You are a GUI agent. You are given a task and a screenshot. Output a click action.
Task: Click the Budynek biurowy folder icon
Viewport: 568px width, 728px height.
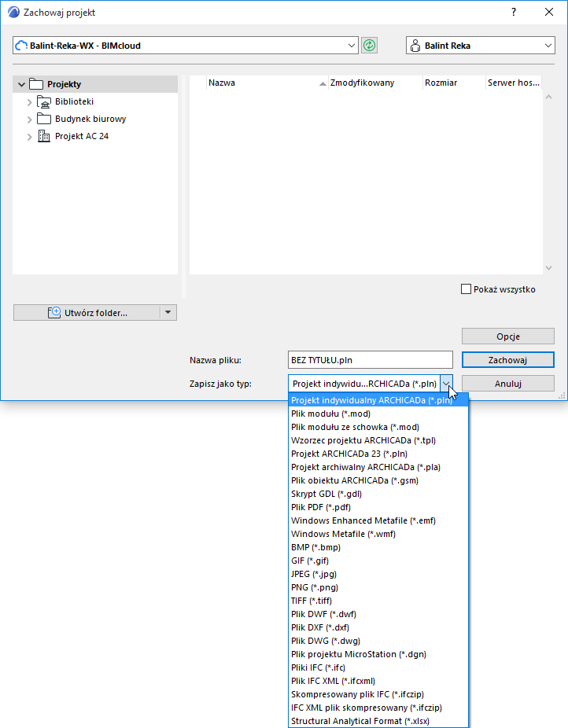(x=43, y=119)
